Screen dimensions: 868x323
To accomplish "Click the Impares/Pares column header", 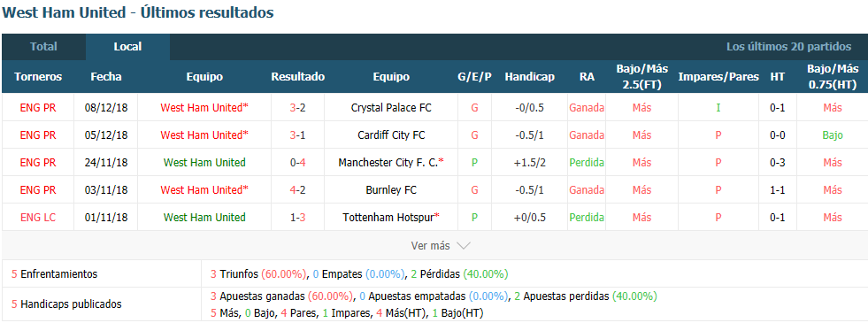I will coord(718,77).
